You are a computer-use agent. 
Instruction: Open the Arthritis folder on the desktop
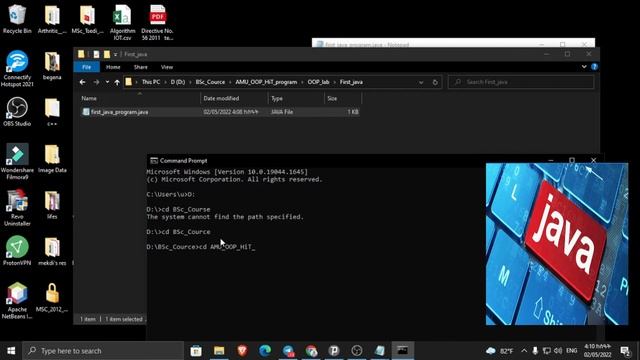point(52,19)
